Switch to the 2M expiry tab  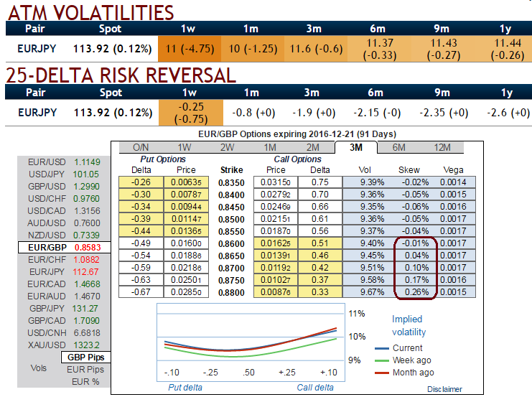click(312, 147)
